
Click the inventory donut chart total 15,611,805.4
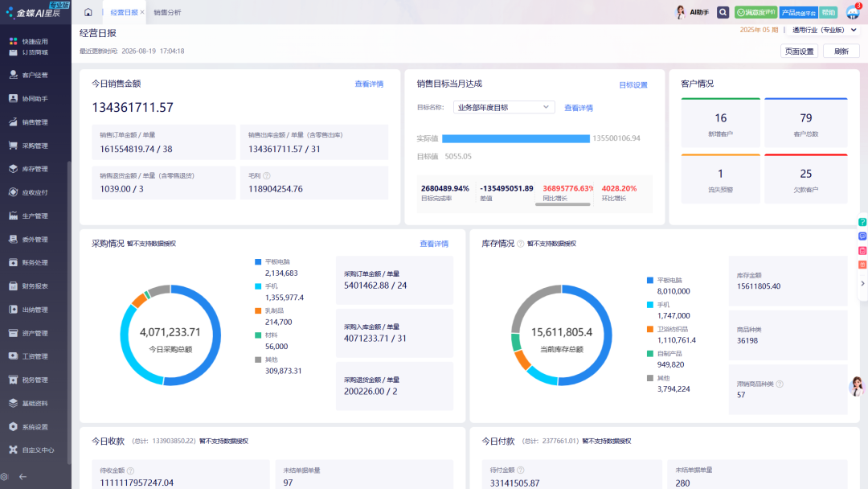561,332
